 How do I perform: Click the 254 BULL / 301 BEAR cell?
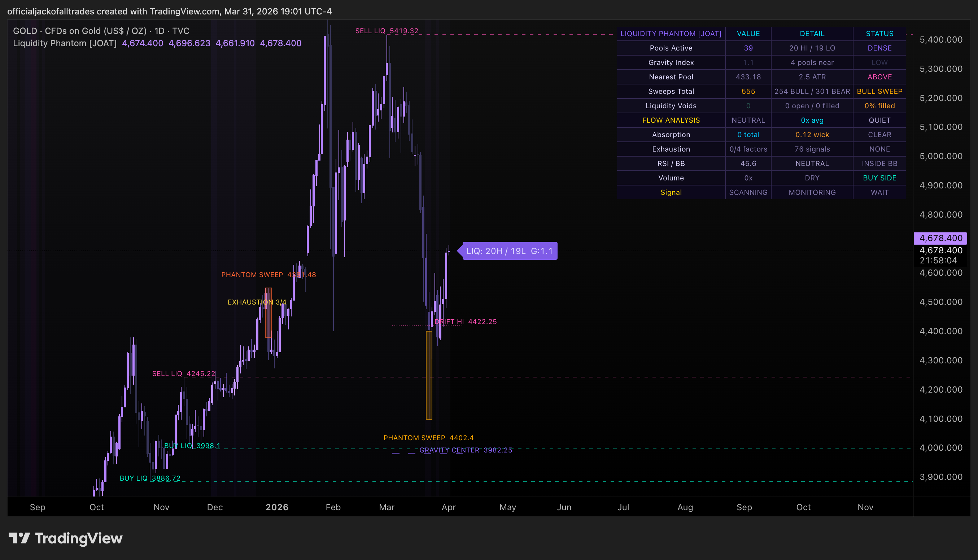pos(812,91)
